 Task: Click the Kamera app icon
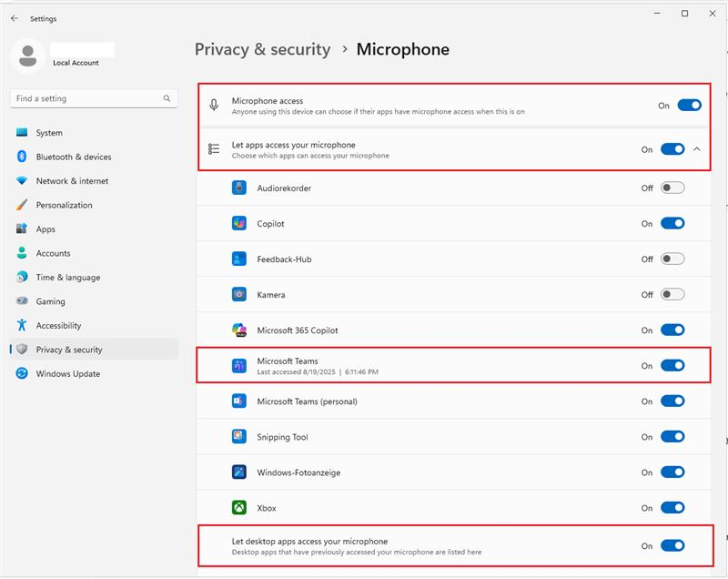click(x=239, y=294)
